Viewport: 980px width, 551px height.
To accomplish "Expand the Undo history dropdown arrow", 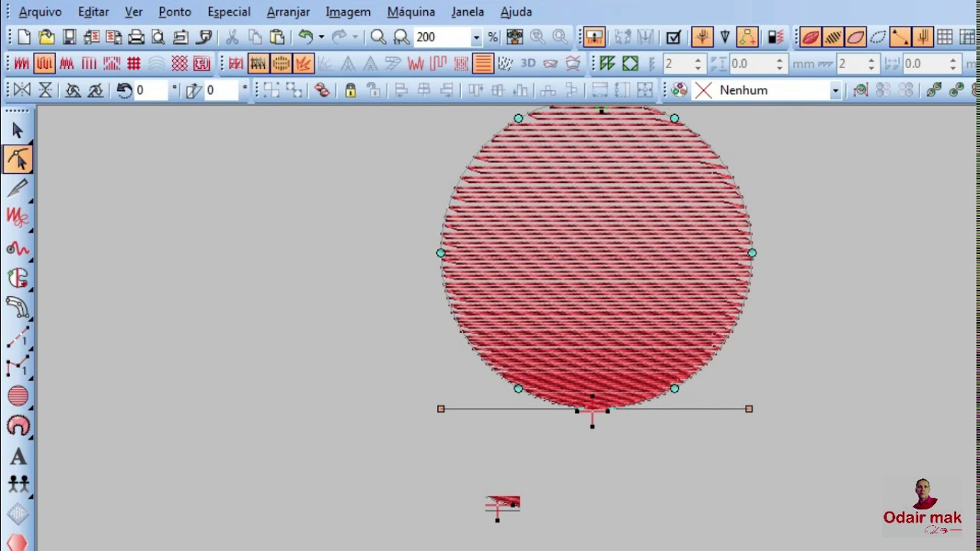I will pyautogui.click(x=321, y=37).
